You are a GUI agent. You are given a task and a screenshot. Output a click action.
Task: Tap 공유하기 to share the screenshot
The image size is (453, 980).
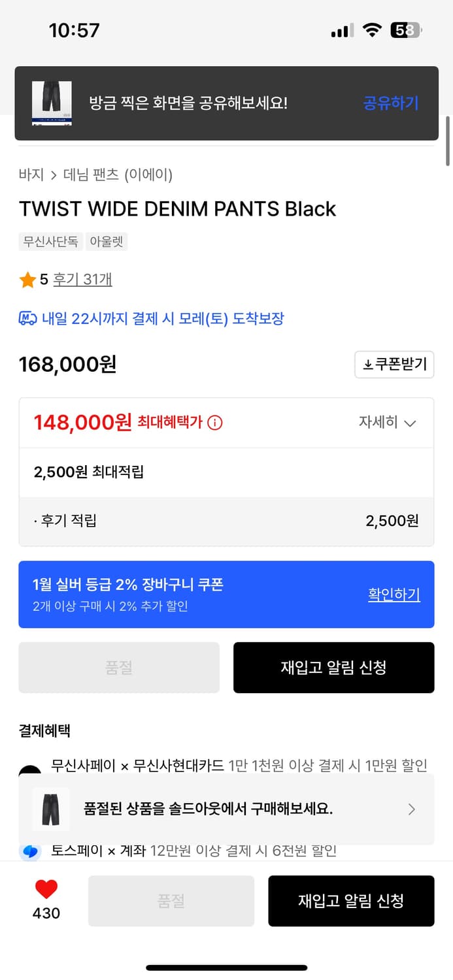pyautogui.click(x=390, y=103)
